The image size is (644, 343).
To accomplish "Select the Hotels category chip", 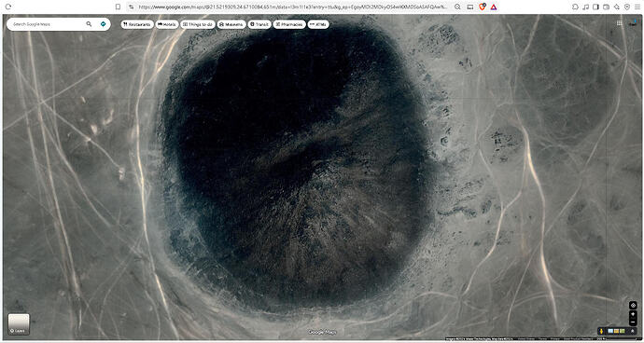I will coord(167,24).
